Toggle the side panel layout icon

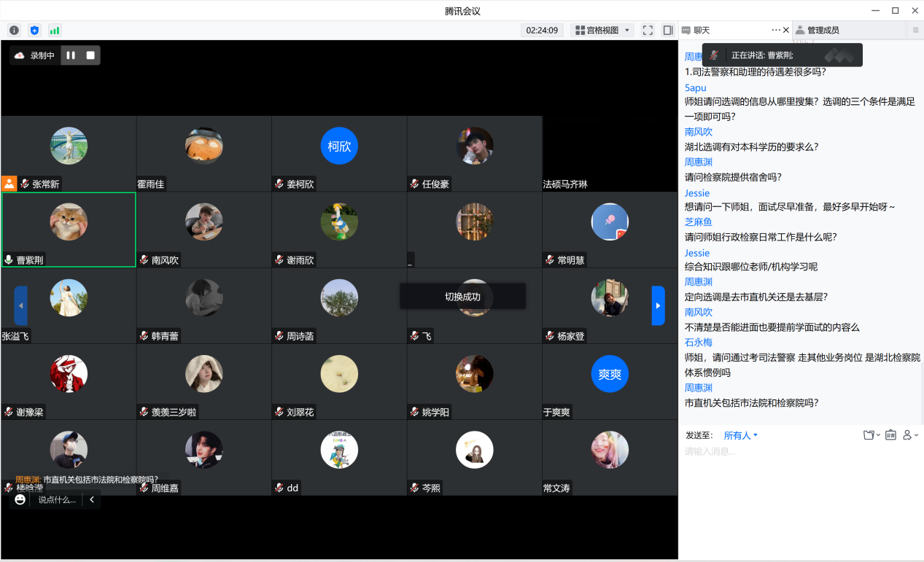tap(667, 31)
